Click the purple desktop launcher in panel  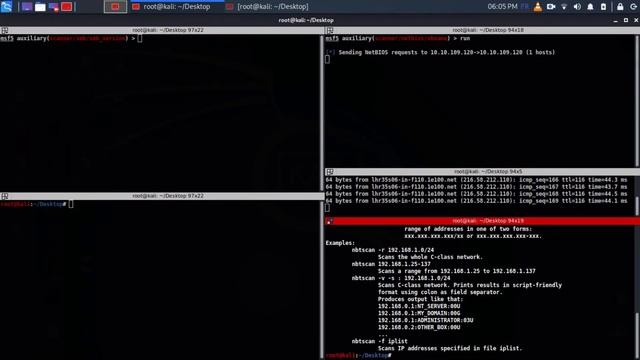coord(27,7)
